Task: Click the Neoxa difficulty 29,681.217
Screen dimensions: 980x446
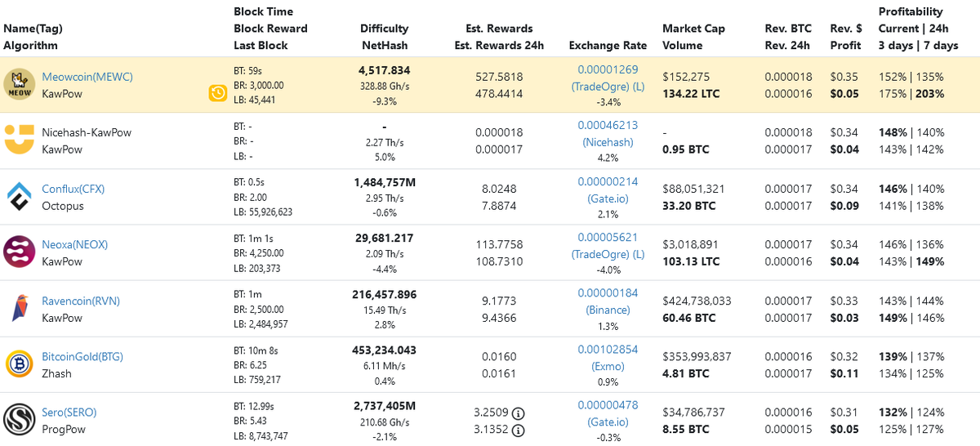Action: [x=385, y=238]
